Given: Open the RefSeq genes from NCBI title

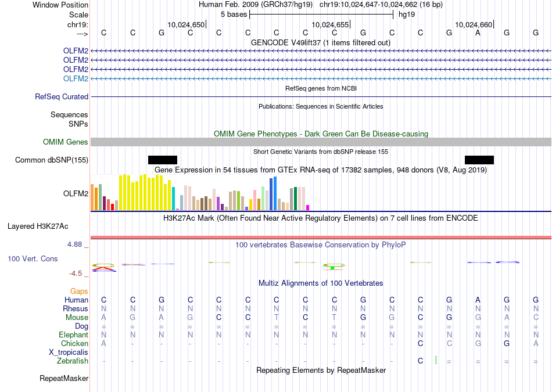Looking at the screenshot, I should (x=321, y=88).
